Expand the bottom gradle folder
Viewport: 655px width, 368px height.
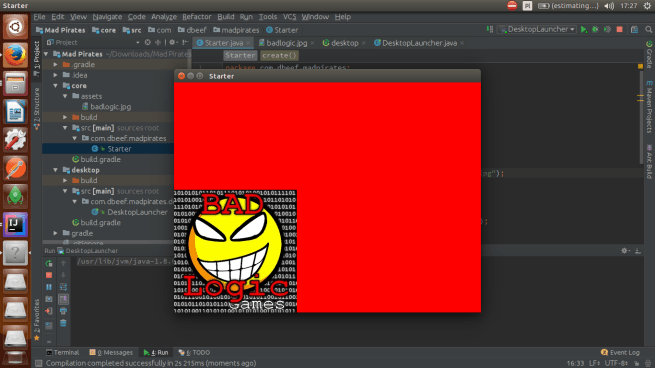coord(56,233)
